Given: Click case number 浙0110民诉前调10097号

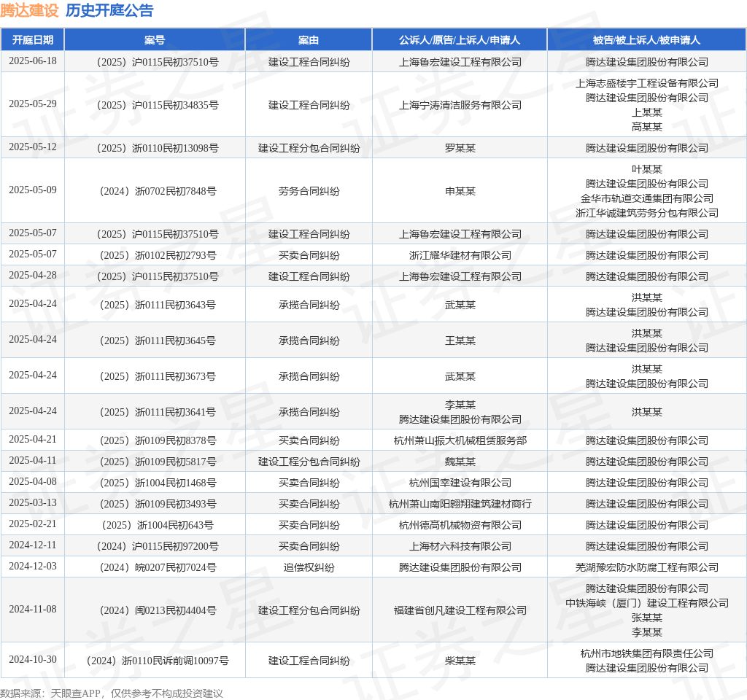Looking at the screenshot, I should (158, 661).
